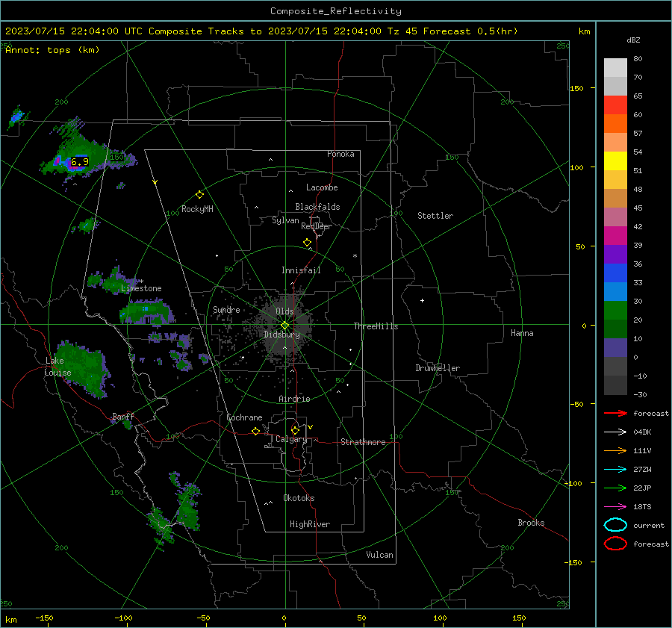Viewport: 672px width, 628px height.
Task: Click the radar echo near Lake Louise
Action: [x=81, y=368]
